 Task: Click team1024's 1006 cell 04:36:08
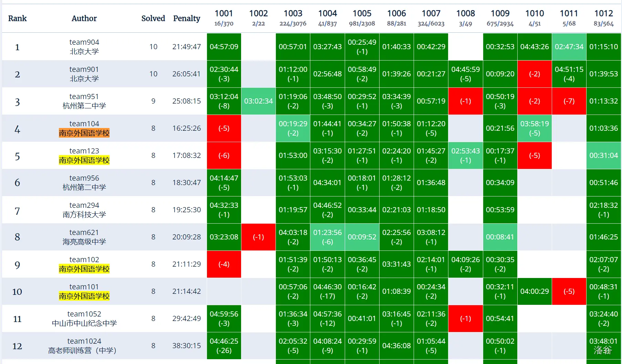[396, 346]
